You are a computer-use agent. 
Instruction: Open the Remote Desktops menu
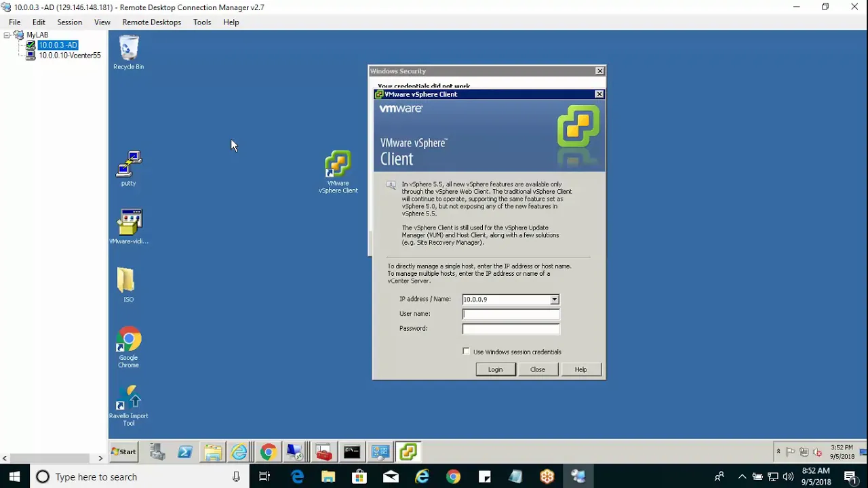click(152, 22)
